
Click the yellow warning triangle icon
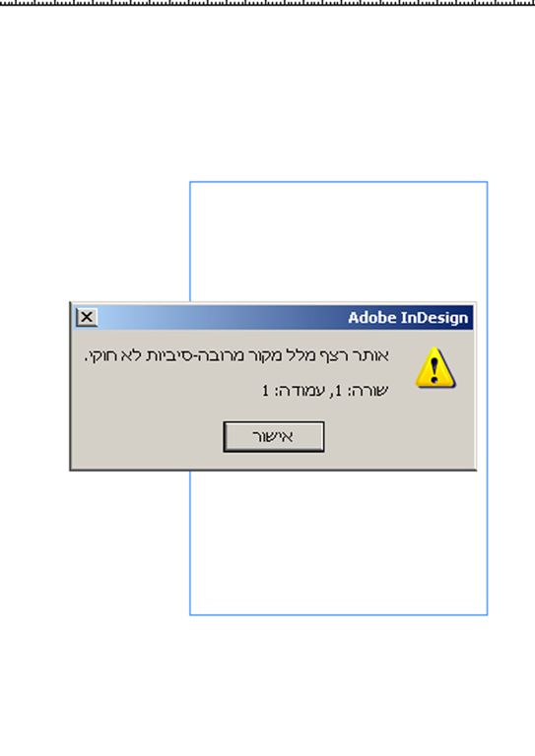[435, 367]
